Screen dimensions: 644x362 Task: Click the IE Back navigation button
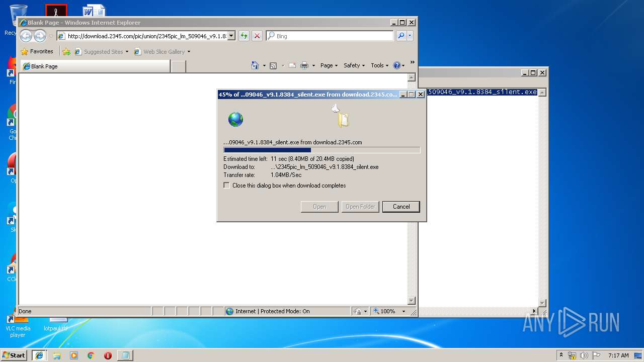(26, 36)
